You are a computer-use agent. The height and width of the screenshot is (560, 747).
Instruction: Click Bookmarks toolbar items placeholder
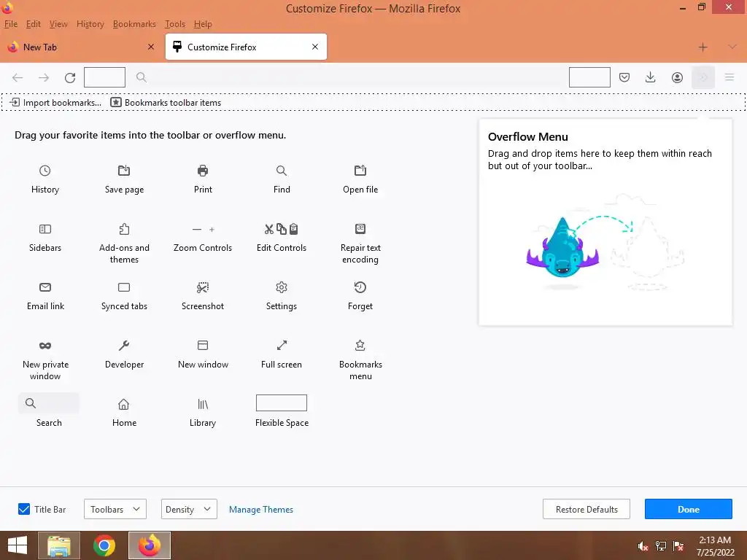point(166,102)
